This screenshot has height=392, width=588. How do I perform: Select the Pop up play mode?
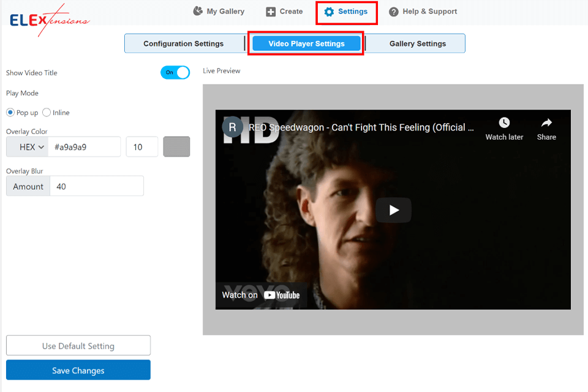click(x=10, y=113)
